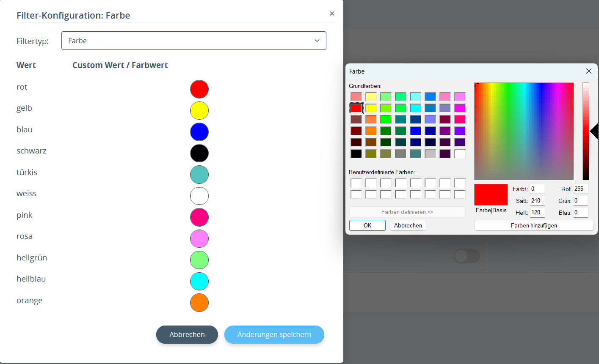Select the black Grundfarben swatch
Viewport: 599px width, 364px height.
click(x=356, y=153)
